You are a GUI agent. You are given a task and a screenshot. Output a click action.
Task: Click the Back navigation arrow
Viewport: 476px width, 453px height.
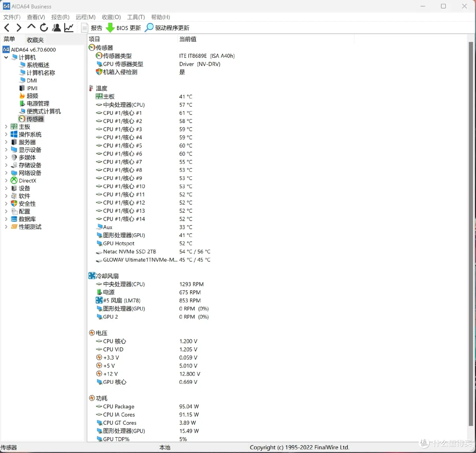[7, 28]
